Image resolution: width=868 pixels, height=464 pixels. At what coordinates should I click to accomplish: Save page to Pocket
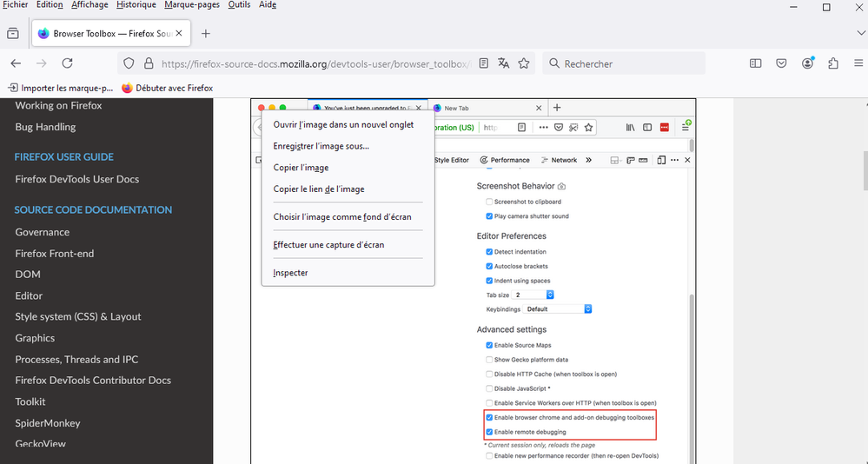[x=781, y=63]
